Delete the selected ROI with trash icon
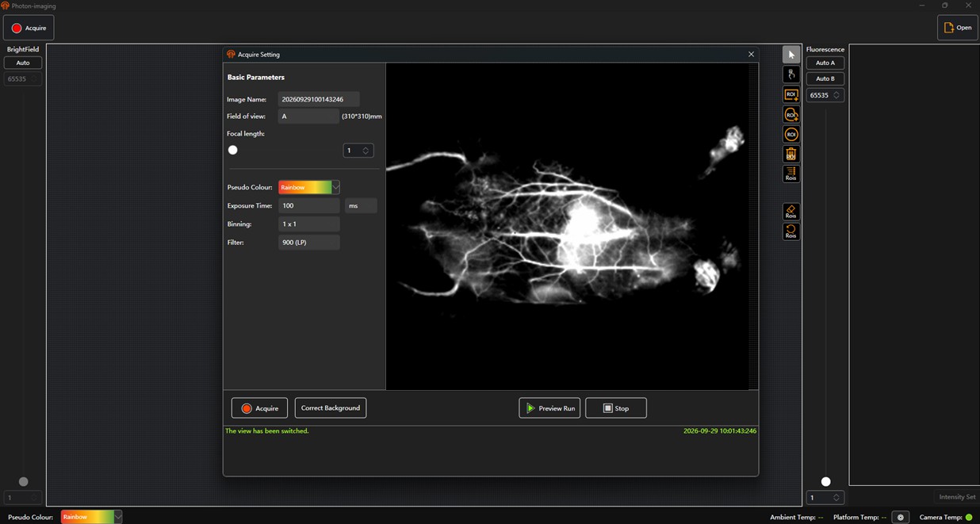This screenshot has width=980, height=524. (791, 154)
